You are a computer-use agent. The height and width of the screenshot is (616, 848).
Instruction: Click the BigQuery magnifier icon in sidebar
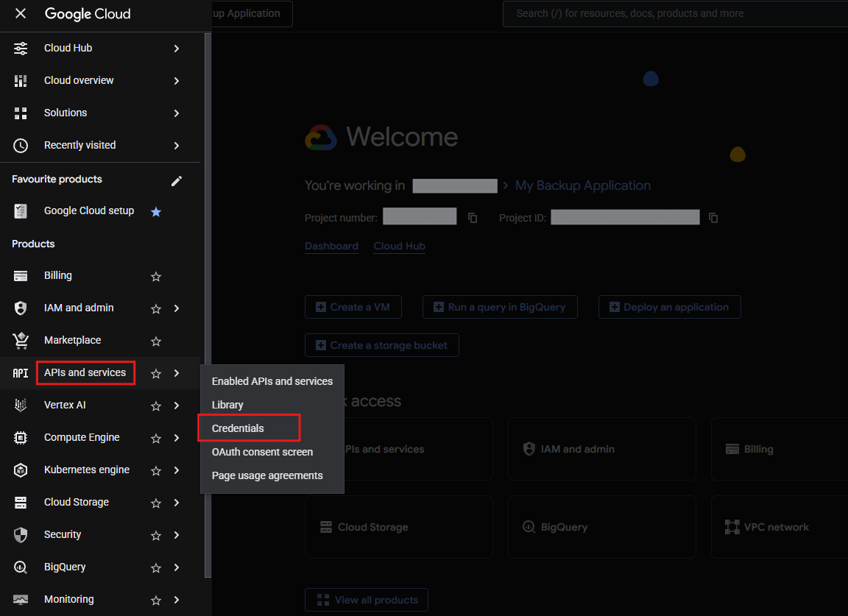click(21, 567)
